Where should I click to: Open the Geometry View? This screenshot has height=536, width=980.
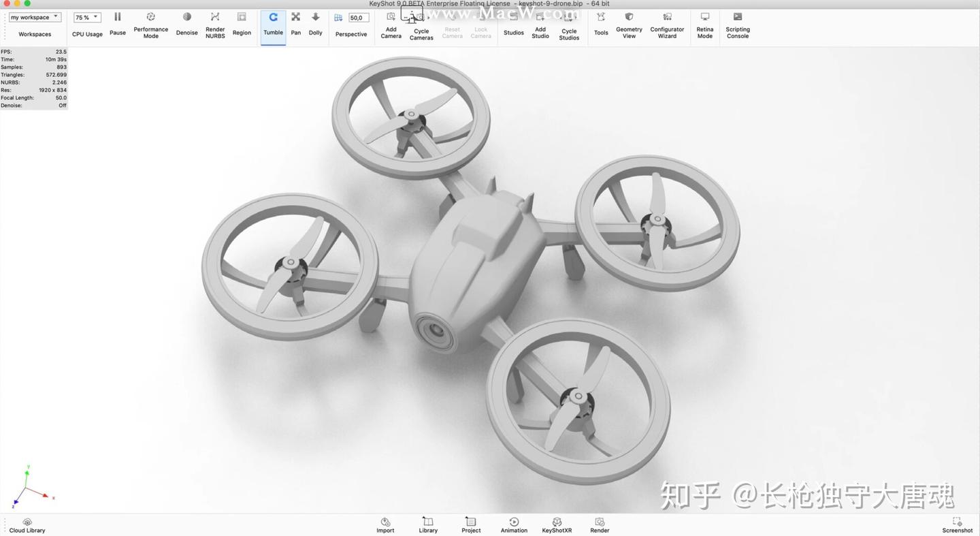click(x=628, y=17)
